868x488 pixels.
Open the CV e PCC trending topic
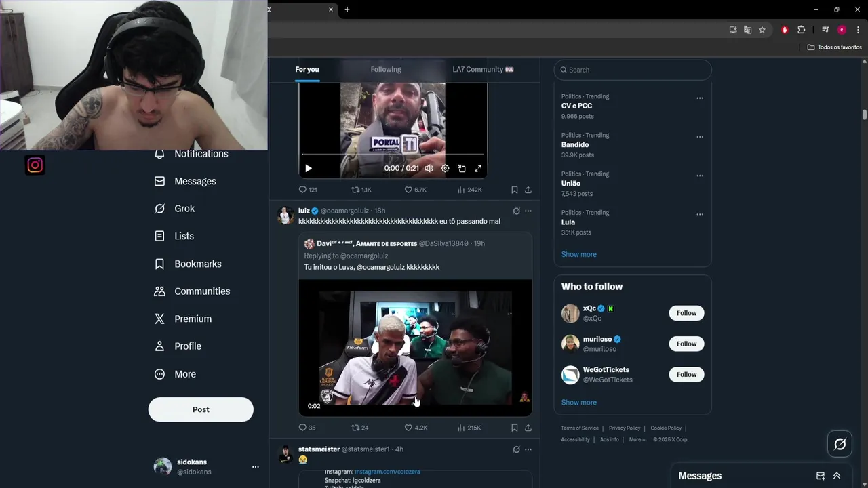click(576, 106)
